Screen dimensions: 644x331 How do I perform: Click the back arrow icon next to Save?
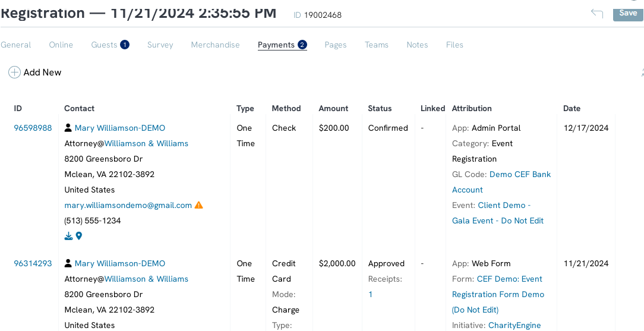point(596,13)
